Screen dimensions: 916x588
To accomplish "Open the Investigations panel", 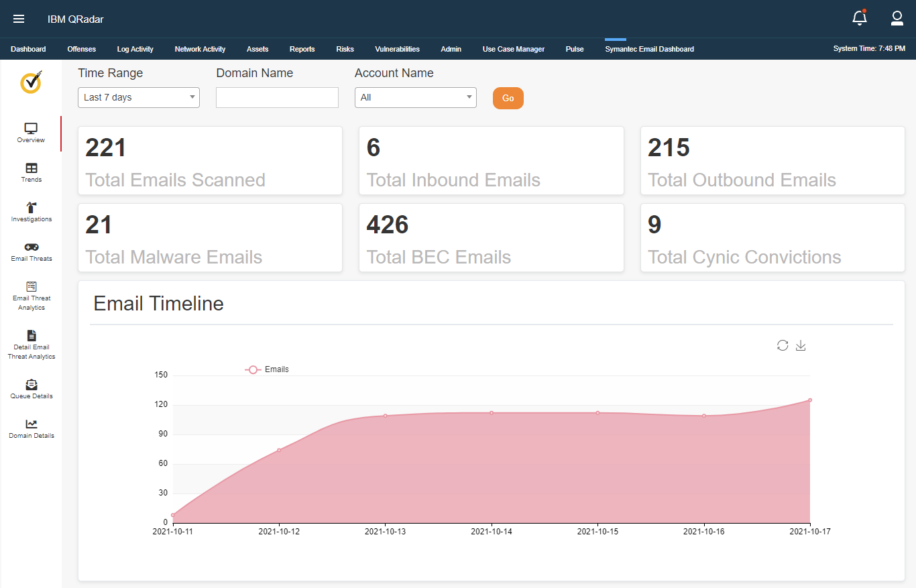I will pyautogui.click(x=31, y=211).
